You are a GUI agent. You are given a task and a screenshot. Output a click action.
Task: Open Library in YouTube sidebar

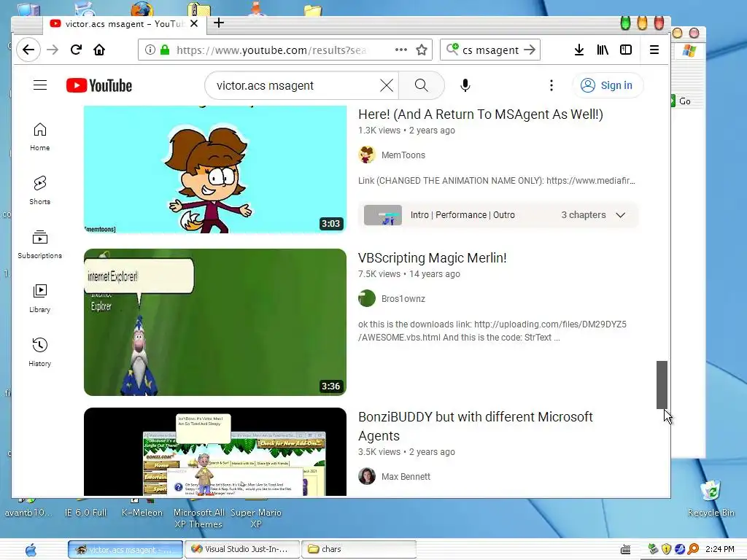pos(40,298)
